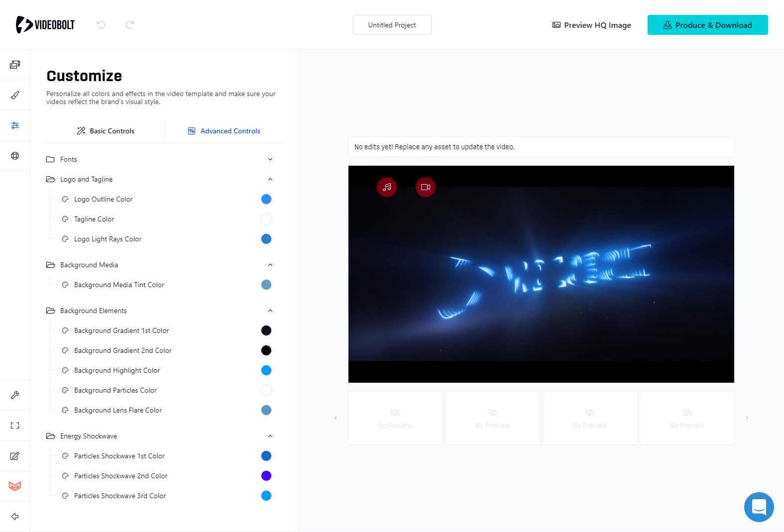Switch to the Advanced Controls tab
Screen dimensions: 784x532
pyautogui.click(x=224, y=131)
